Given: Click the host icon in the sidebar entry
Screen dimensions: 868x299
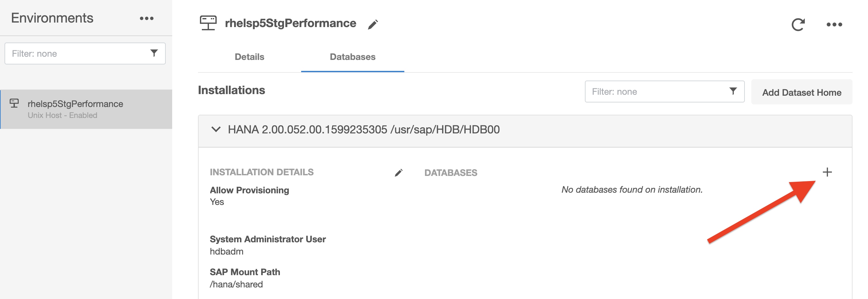Looking at the screenshot, I should (14, 103).
